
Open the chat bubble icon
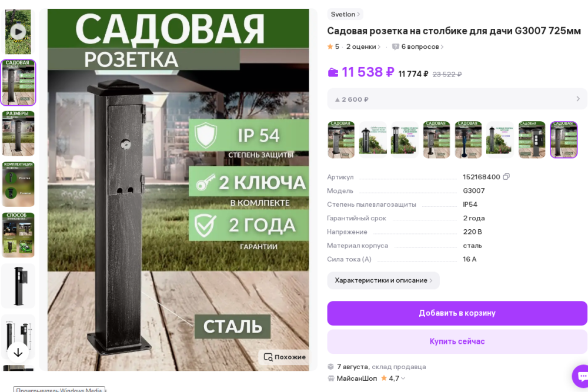tap(582, 376)
